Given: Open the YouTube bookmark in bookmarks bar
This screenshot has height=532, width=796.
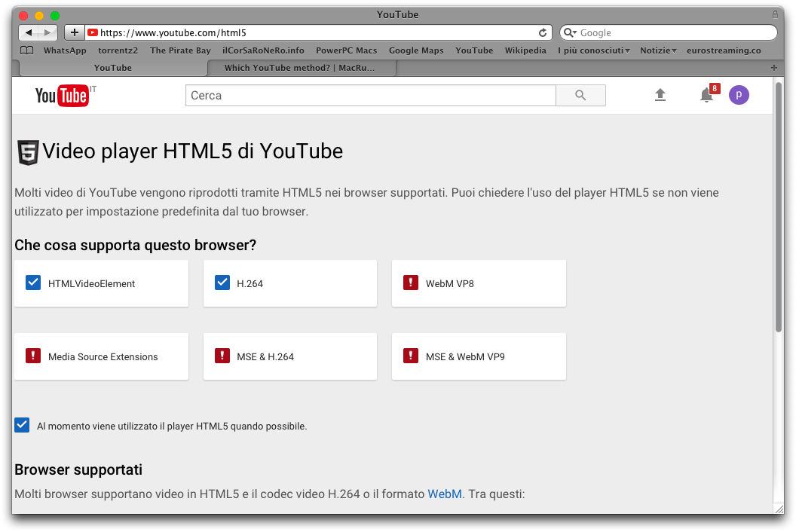Looking at the screenshot, I should pyautogui.click(x=474, y=50).
